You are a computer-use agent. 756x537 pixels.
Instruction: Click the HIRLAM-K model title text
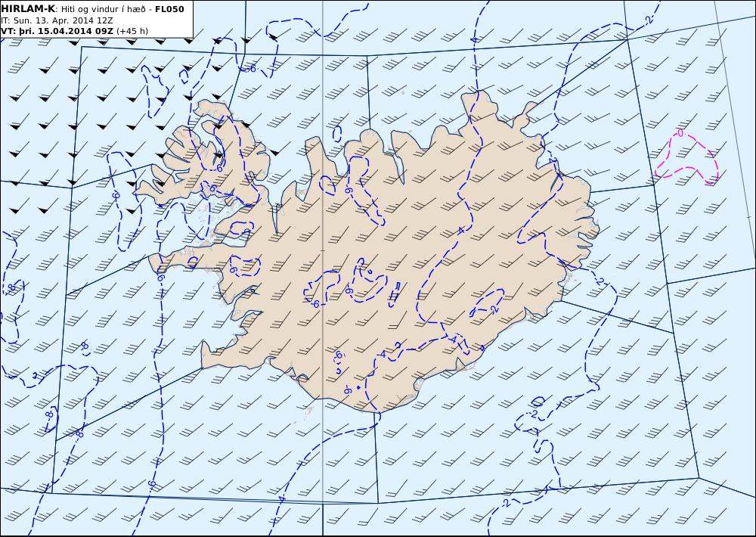click(x=28, y=9)
